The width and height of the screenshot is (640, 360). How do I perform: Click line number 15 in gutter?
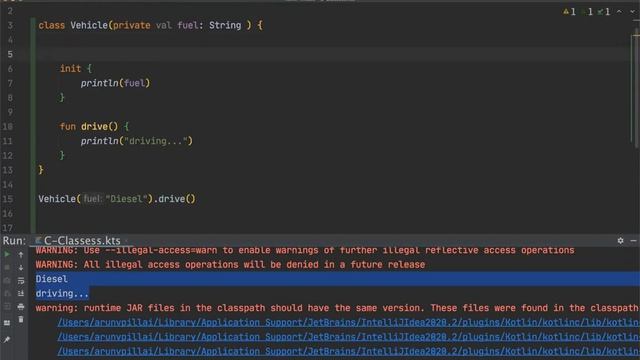(x=8, y=199)
